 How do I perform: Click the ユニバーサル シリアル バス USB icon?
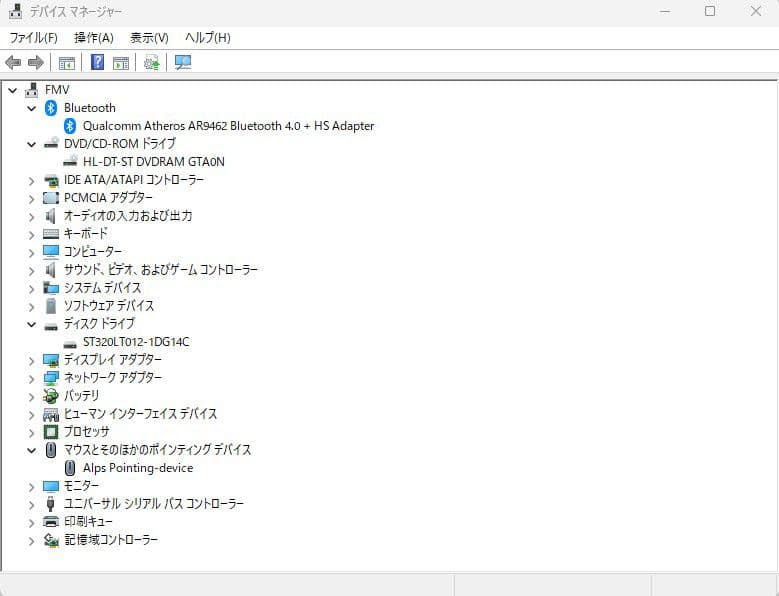pos(50,504)
